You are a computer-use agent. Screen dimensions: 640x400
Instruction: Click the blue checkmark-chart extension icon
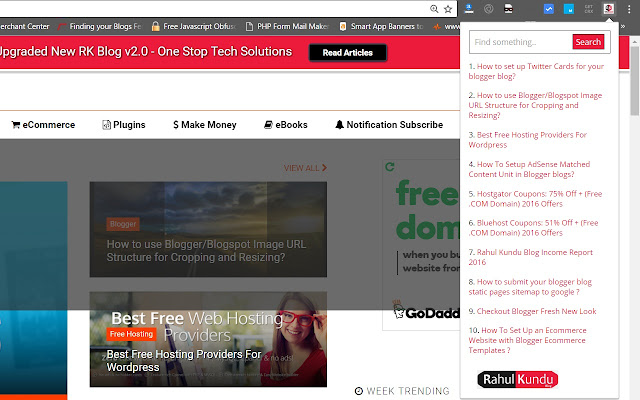(x=549, y=9)
